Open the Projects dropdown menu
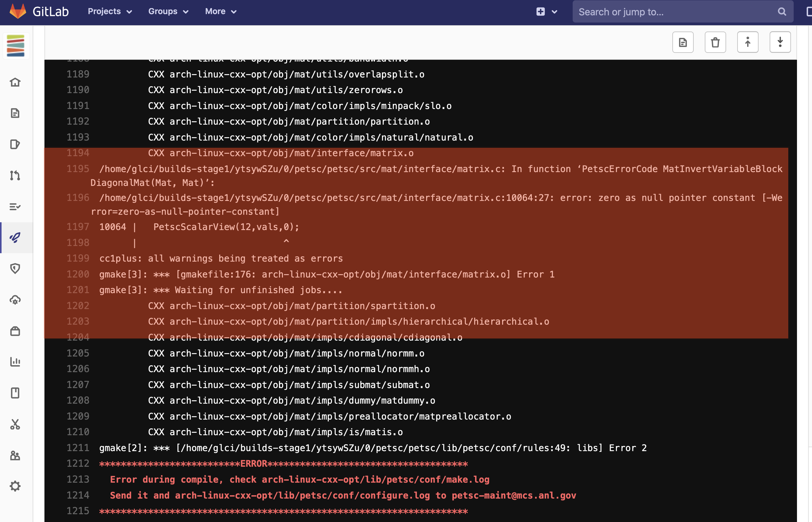812x522 pixels. tap(110, 11)
